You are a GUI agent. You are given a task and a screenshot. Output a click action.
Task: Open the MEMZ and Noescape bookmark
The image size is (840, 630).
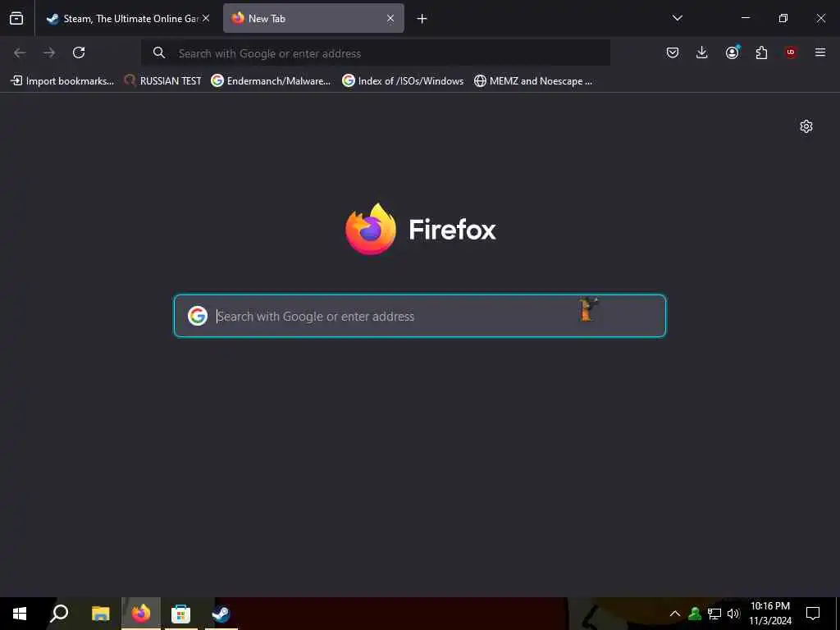pos(533,81)
